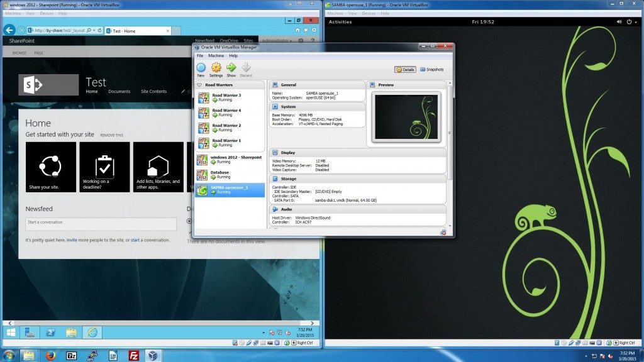This screenshot has width=644, height=362.
Task: Open 7-Zip from host taskbar
Action: tap(72, 356)
